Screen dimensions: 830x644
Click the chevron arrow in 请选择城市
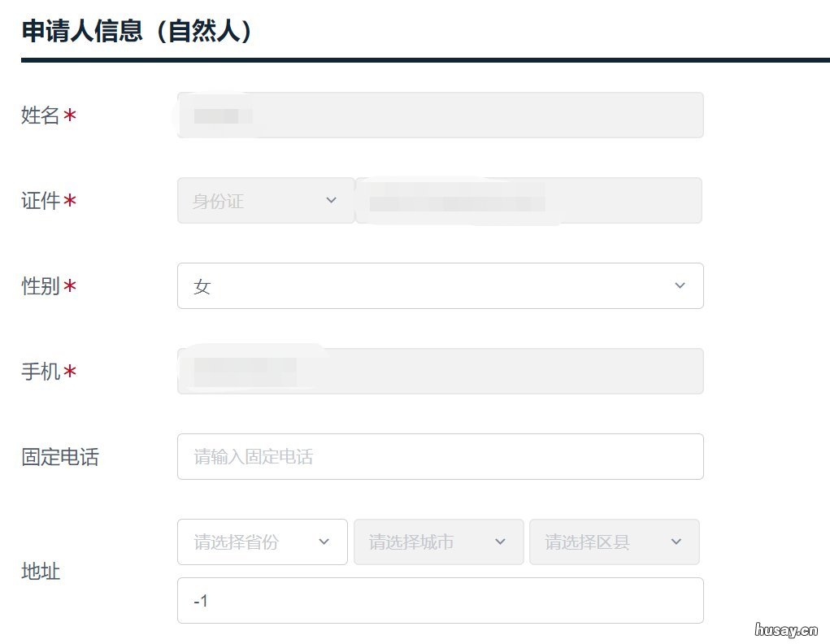tap(501, 542)
